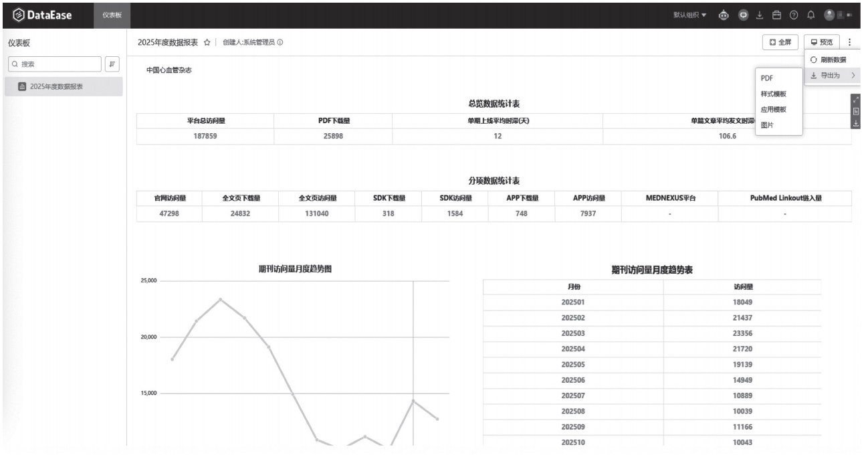Screen dimensions: 868x459
Task: Click the 搜索 search input field
Action: click(x=53, y=64)
